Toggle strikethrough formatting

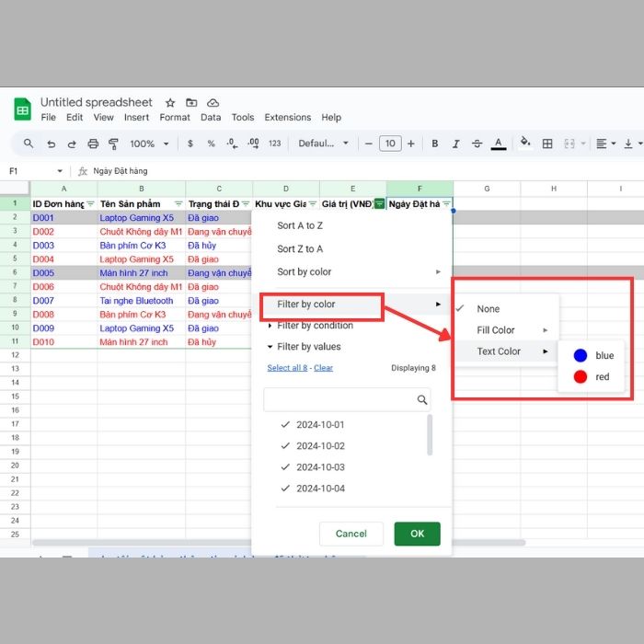click(477, 144)
